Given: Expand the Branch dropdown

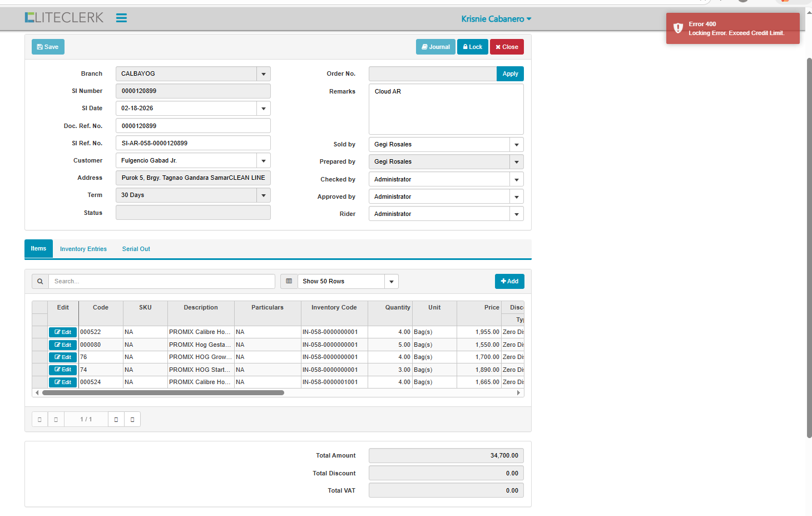Looking at the screenshot, I should click(x=264, y=74).
